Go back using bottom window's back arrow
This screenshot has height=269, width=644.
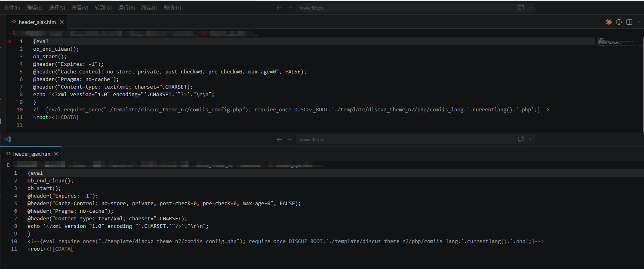pos(279,139)
